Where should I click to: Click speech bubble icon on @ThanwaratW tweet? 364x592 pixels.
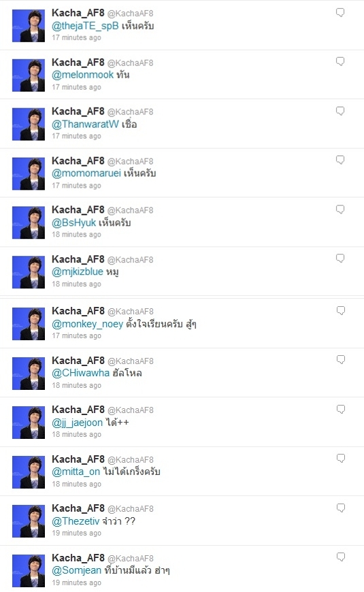pyautogui.click(x=340, y=111)
